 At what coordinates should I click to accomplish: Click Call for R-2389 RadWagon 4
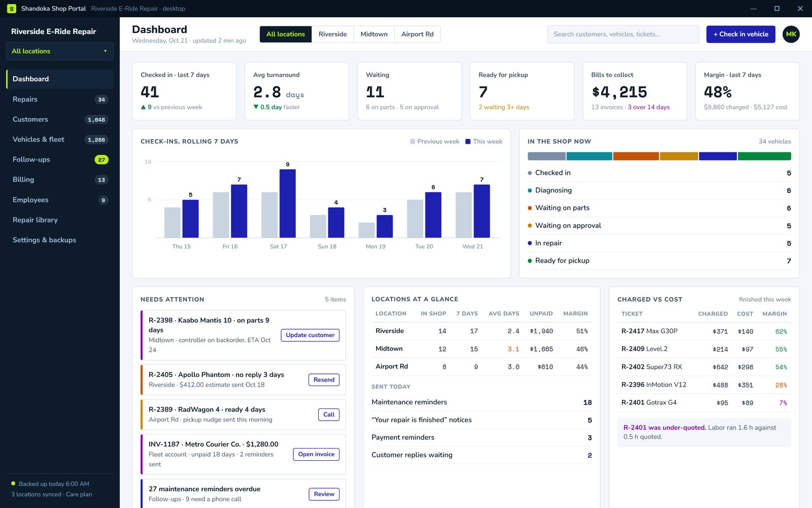pyautogui.click(x=329, y=415)
